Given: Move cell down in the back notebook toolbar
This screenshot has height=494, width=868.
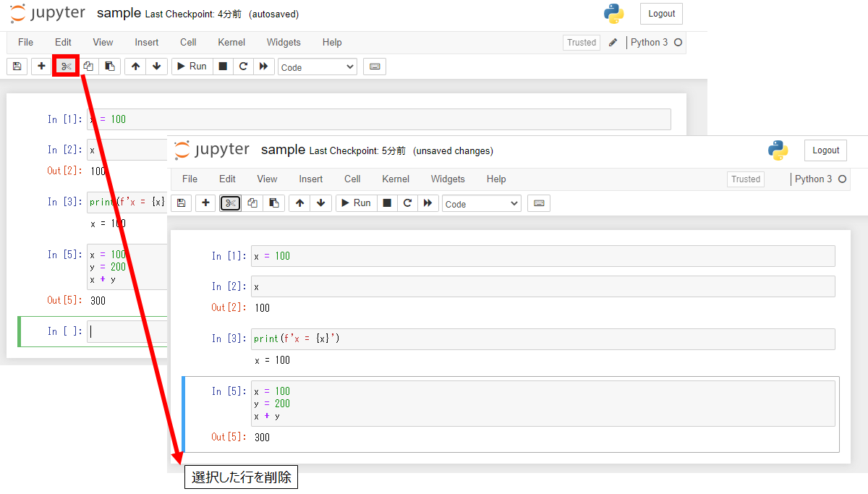Looking at the screenshot, I should [156, 67].
